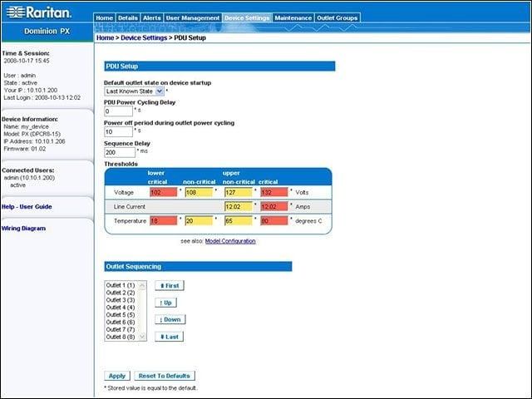Edit Line Current upper non-critical field

(239, 206)
